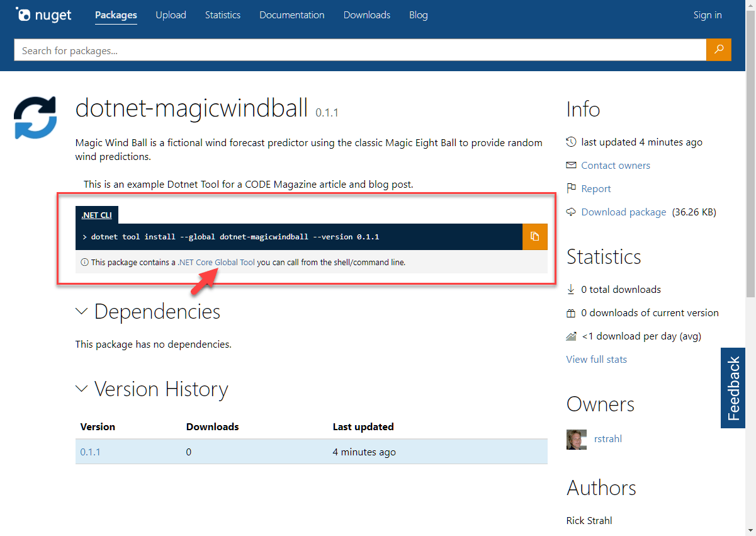Copy the dotnet tool install command
The width and height of the screenshot is (756, 536).
(x=535, y=237)
